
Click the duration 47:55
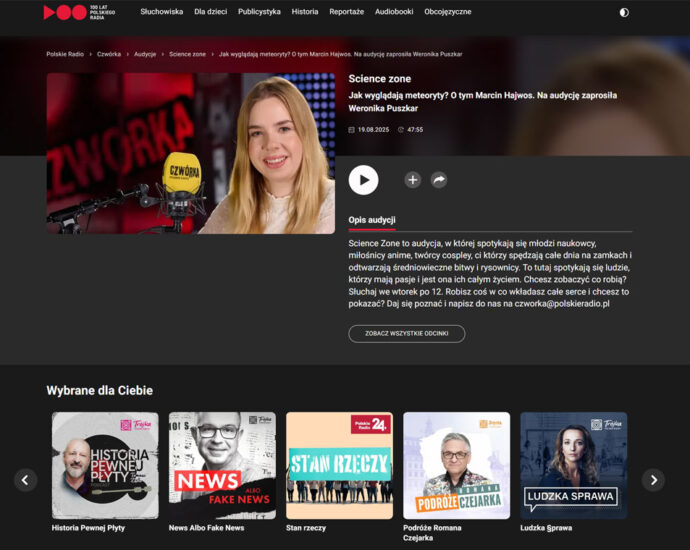pos(415,130)
